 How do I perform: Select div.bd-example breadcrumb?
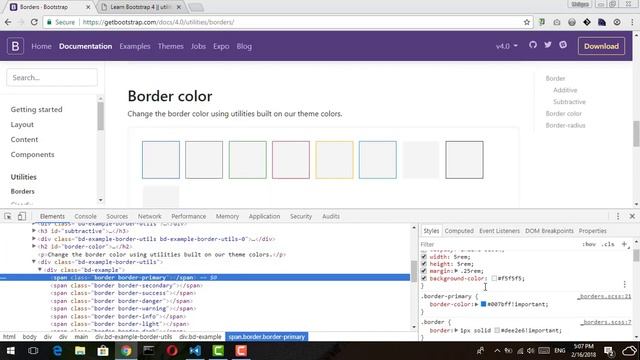(x=200, y=337)
